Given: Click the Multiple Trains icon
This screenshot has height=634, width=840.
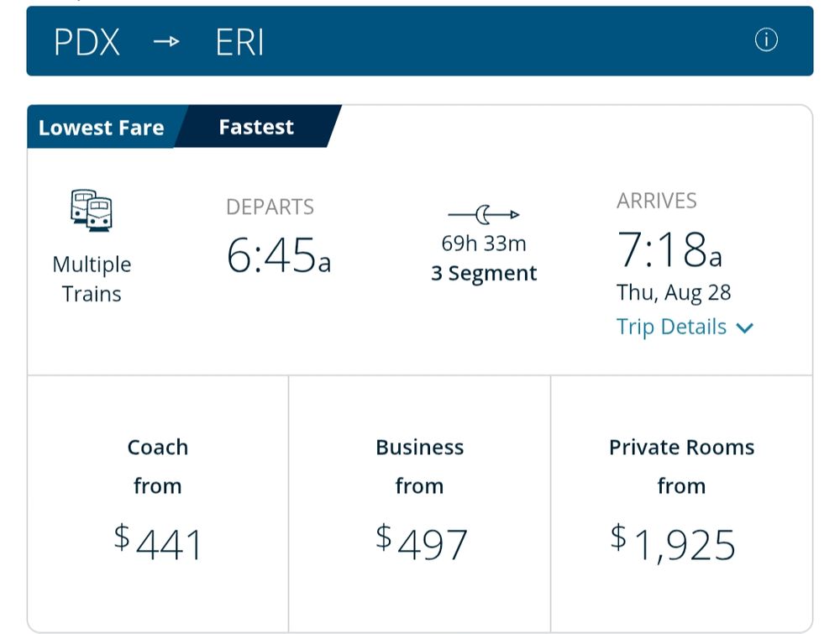Looking at the screenshot, I should click(x=91, y=211).
